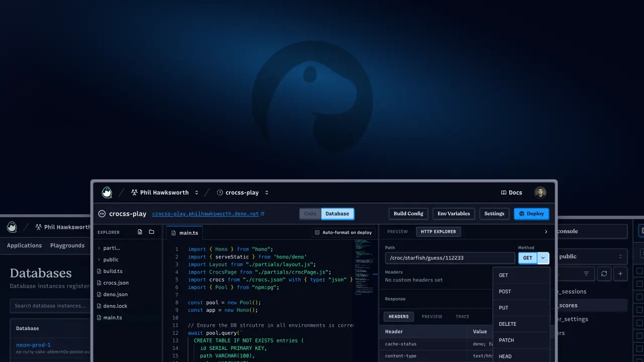The image size is (644, 362).
Task: Add a new table with the plus icon
Action: 620,274
